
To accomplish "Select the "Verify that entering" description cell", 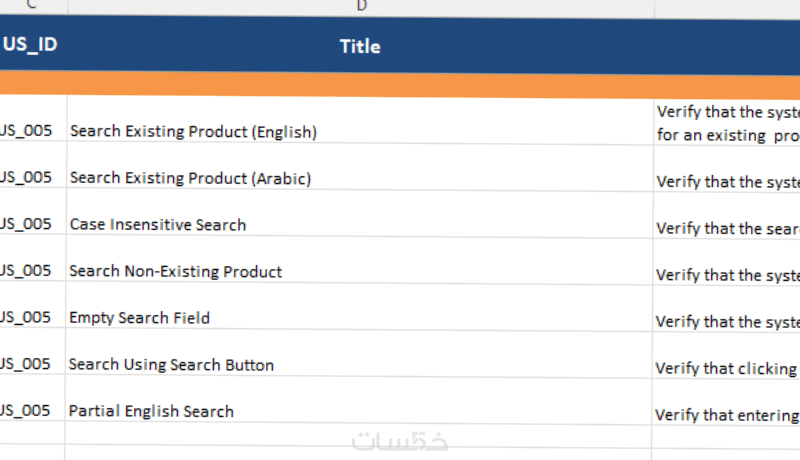I will pos(727,414).
